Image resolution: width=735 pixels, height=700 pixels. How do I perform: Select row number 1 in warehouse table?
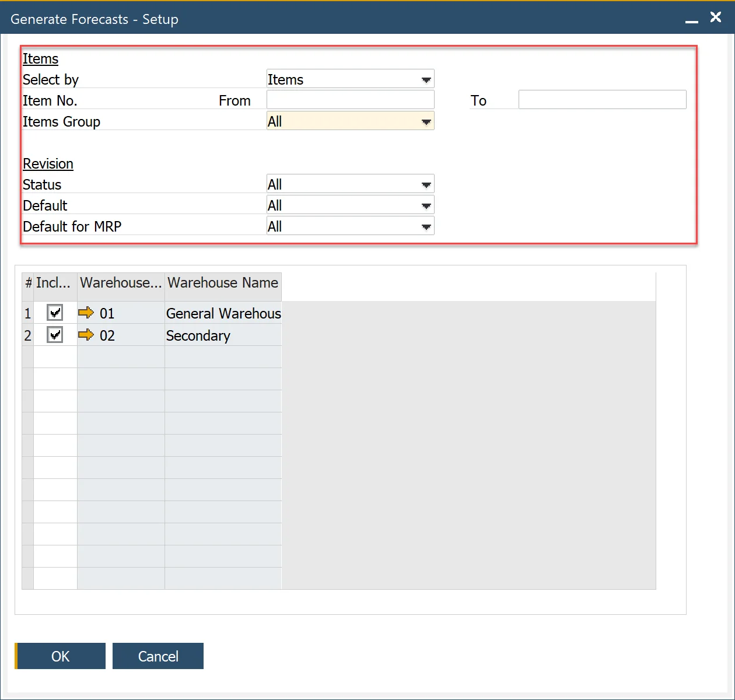(x=27, y=313)
